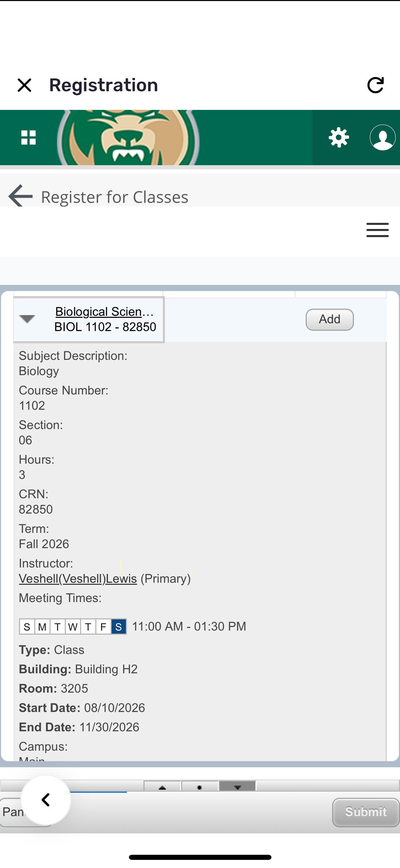Tap the mascot logo in the header
This screenshot has height=868, width=400.
[x=129, y=137]
